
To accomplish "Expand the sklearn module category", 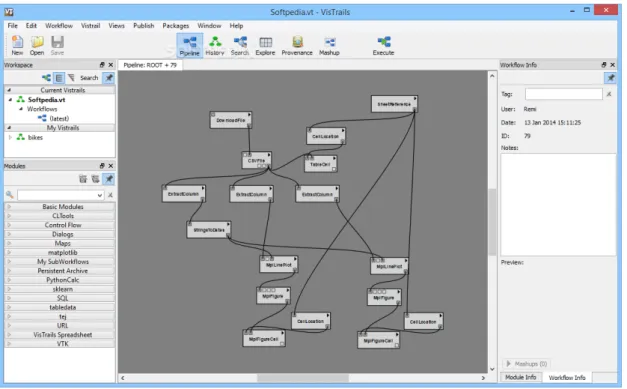I will click(9, 289).
